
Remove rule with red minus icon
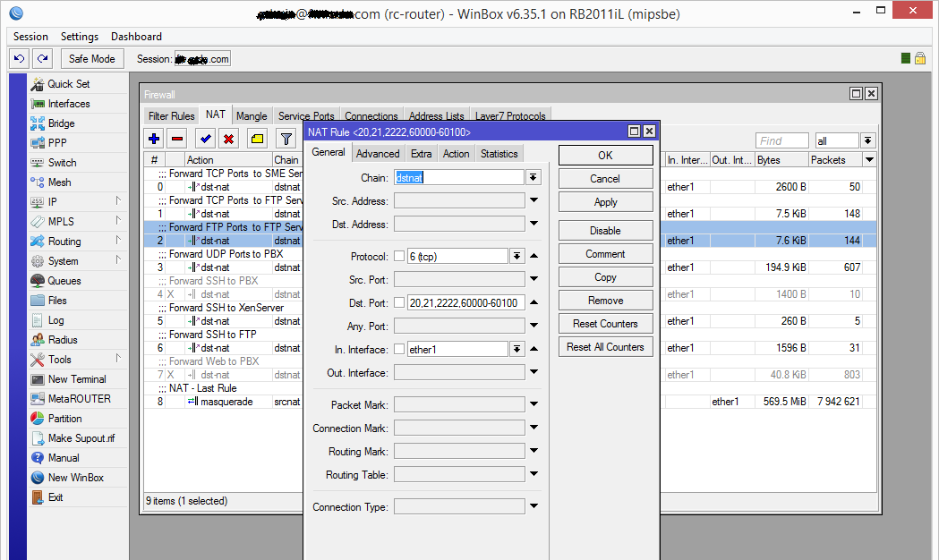tap(177, 139)
